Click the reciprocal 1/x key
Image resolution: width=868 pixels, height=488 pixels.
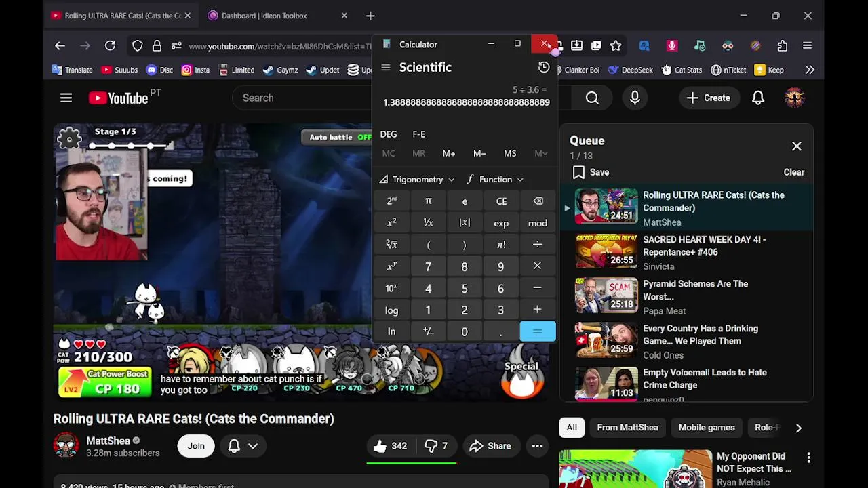(428, 223)
